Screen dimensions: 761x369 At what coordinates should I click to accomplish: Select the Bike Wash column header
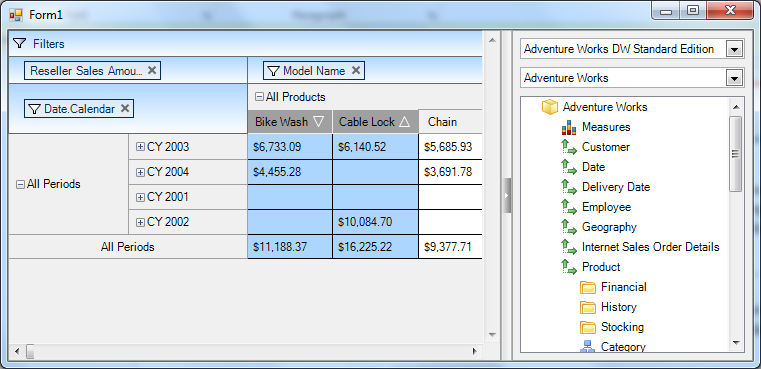pyautogui.click(x=290, y=121)
